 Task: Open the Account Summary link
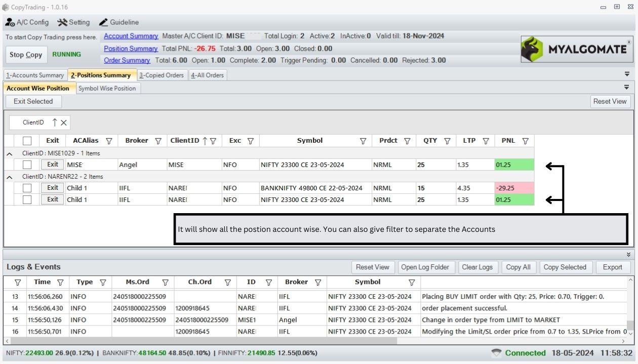(131, 36)
